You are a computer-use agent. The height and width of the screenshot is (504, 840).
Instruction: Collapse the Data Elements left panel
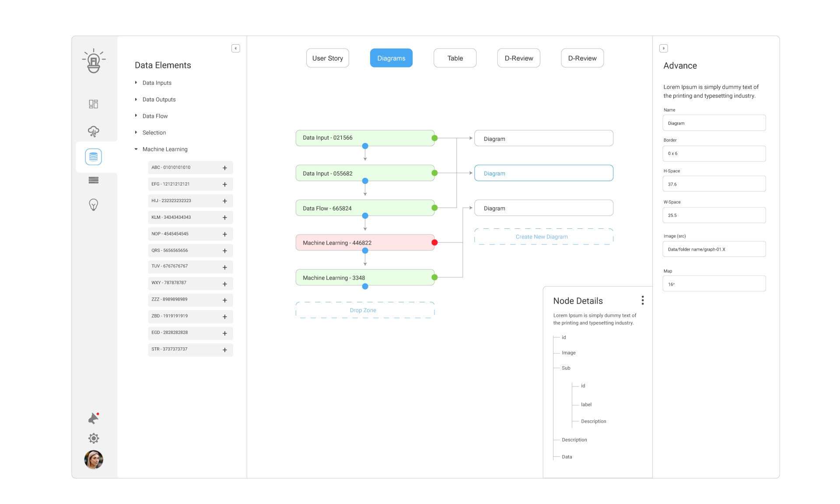point(236,49)
